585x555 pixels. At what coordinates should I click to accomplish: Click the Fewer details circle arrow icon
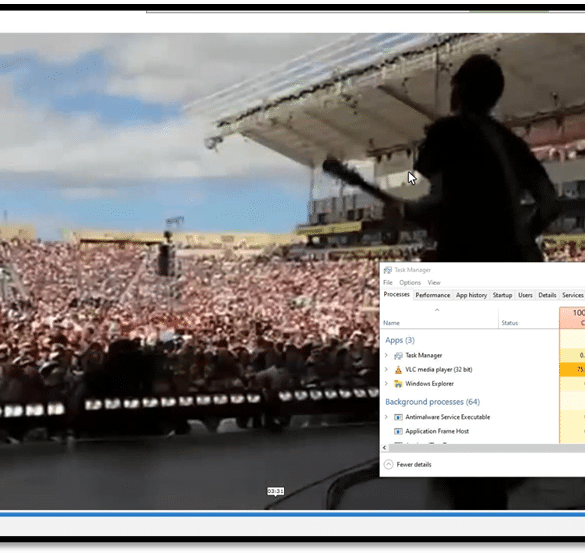pos(389,464)
